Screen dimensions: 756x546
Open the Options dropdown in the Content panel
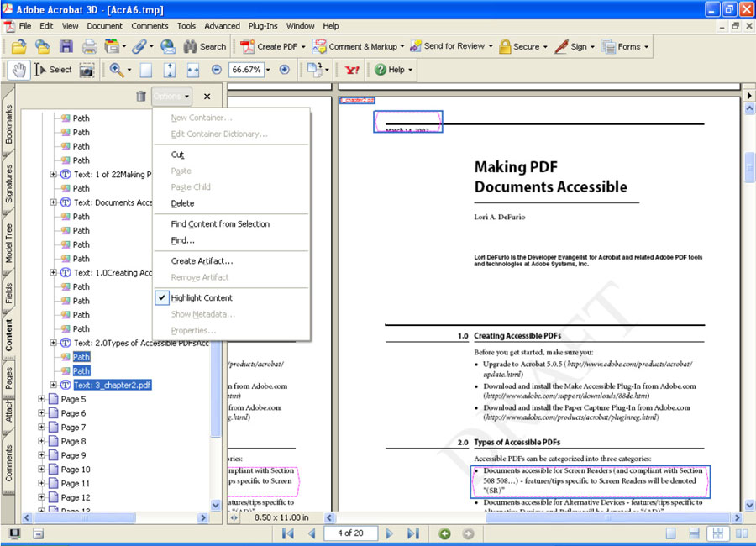click(x=171, y=97)
